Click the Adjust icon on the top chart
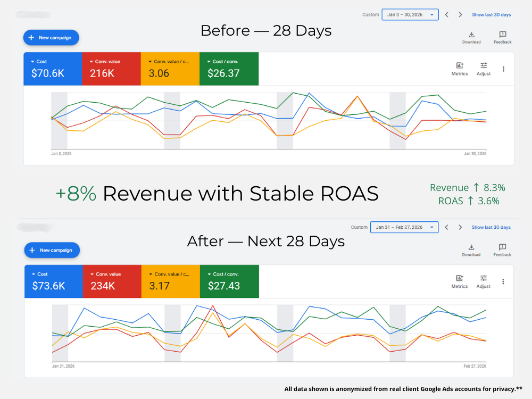 click(484, 66)
